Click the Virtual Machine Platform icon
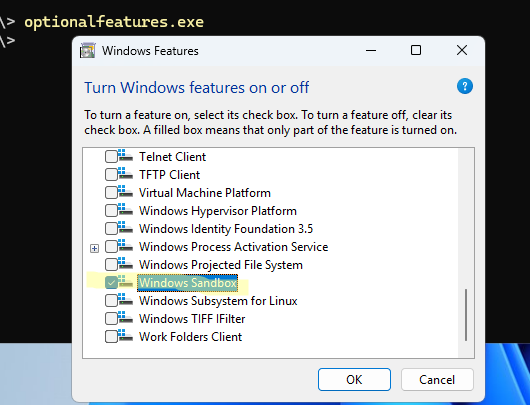 coord(125,191)
